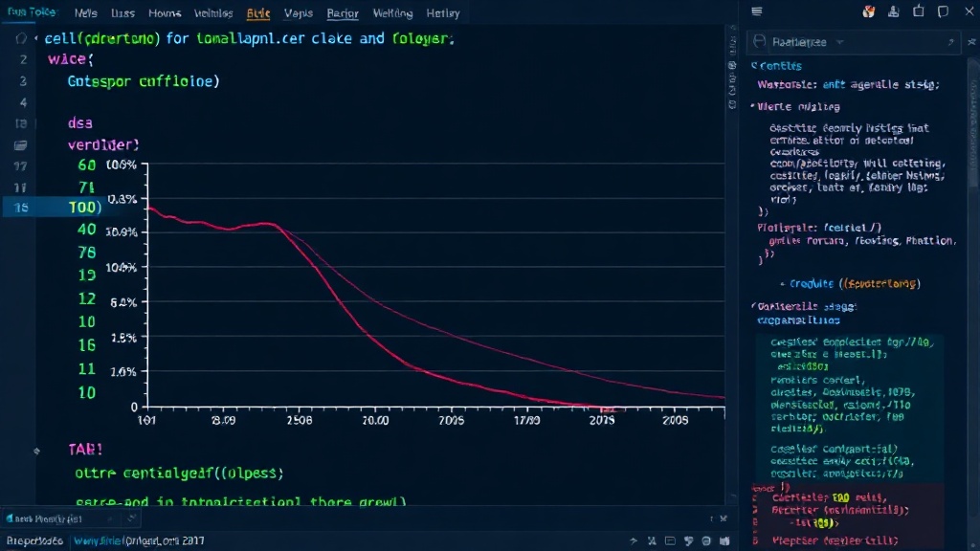Viewport: 980px width, 551px height.
Task: Click the gutter marker beside TAB!
Action: pos(36,451)
